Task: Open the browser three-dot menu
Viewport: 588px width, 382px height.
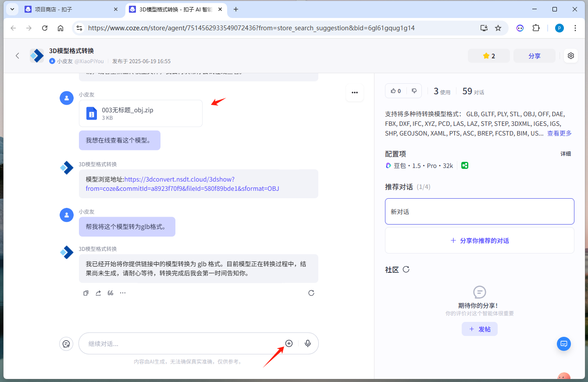Action: [x=574, y=28]
